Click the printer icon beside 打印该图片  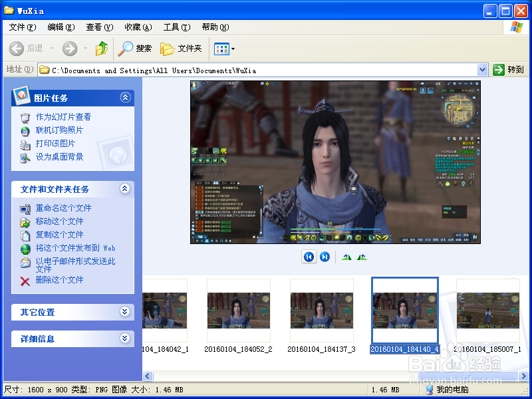pos(25,144)
